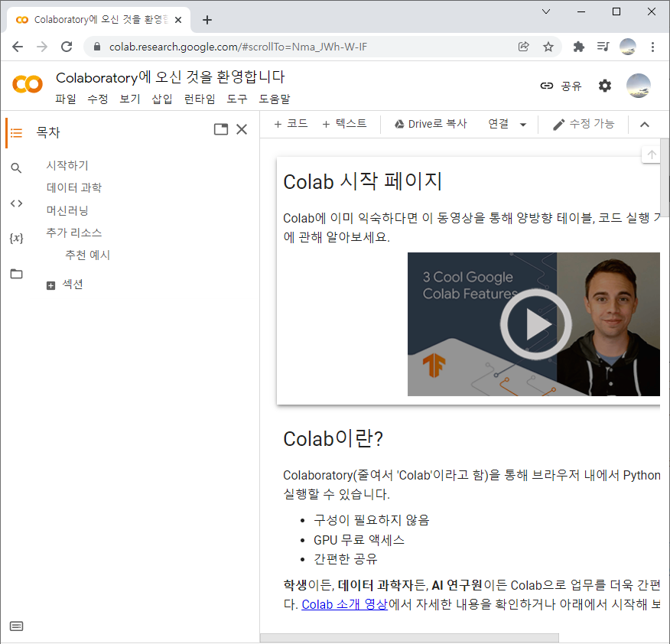Click the notebook title text
This screenshot has width=670, height=644.
[170, 77]
